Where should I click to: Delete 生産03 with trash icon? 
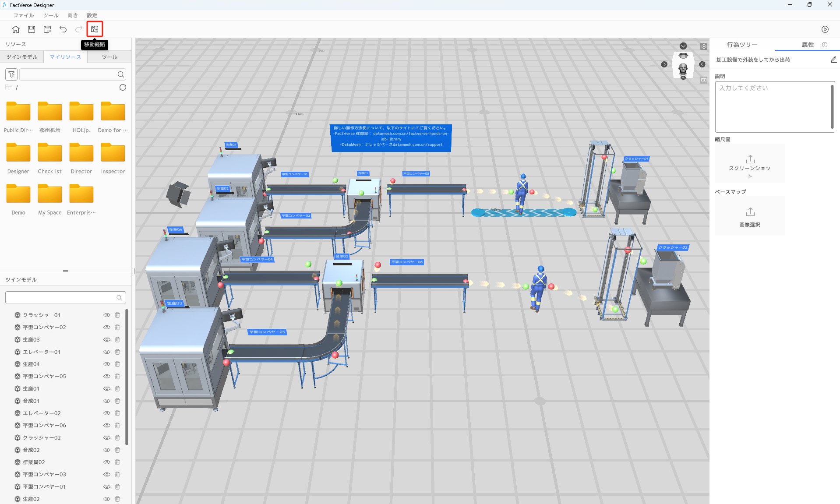(117, 339)
